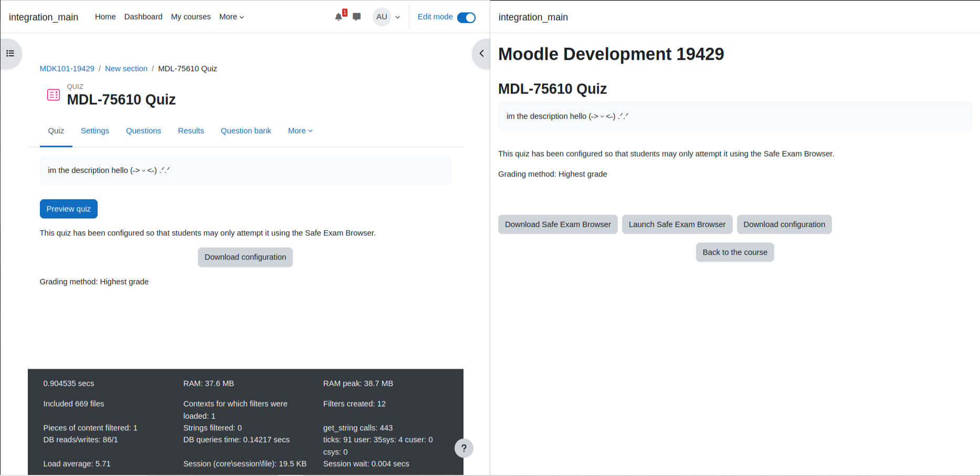Open My courses in the navbar

[x=191, y=17]
